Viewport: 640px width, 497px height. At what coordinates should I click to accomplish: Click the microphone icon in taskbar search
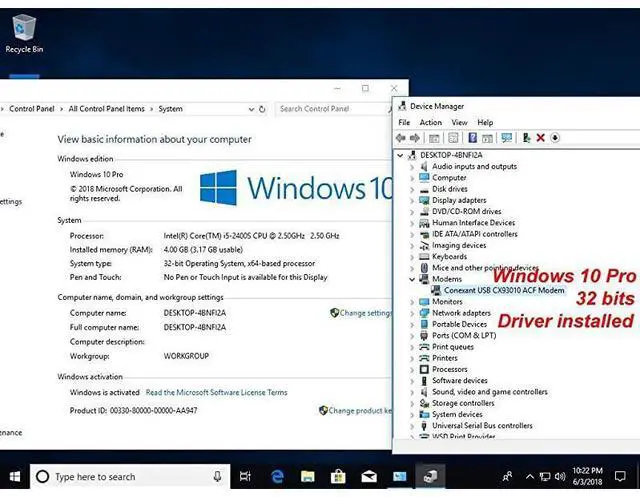tap(218, 477)
